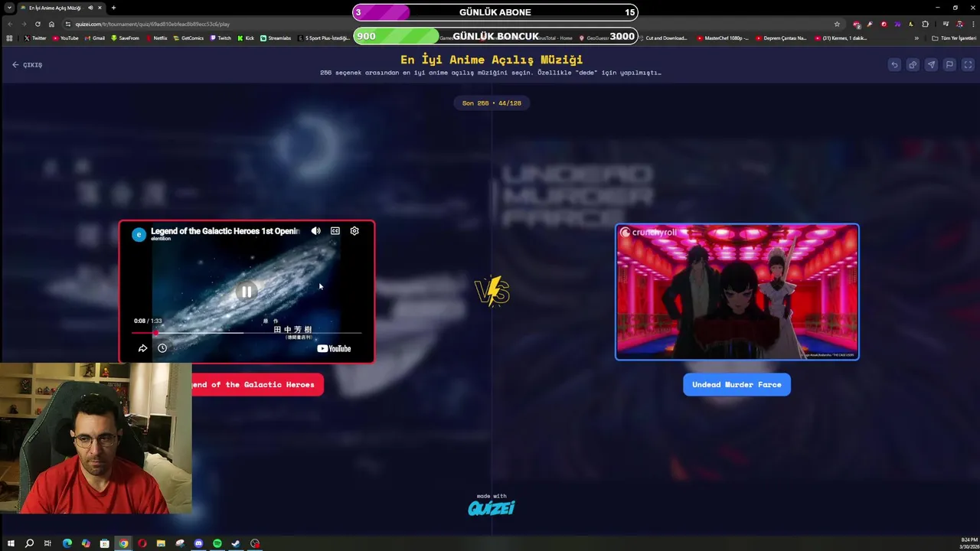The image size is (980, 551).
Task: Open Spotify from taskbar
Action: [x=217, y=543]
